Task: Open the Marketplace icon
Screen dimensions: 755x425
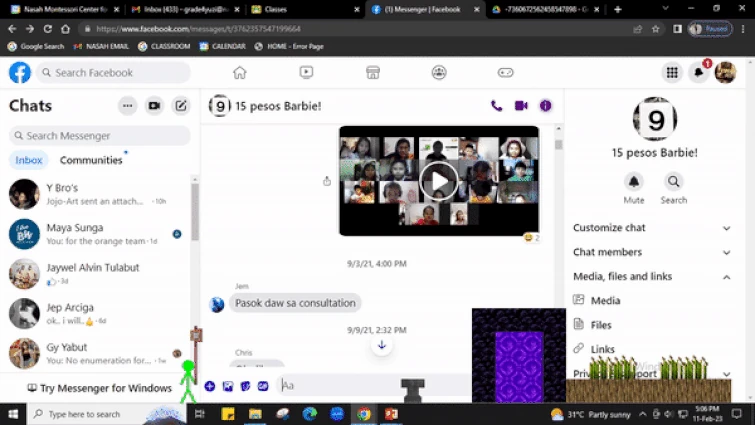Action: [x=373, y=73]
